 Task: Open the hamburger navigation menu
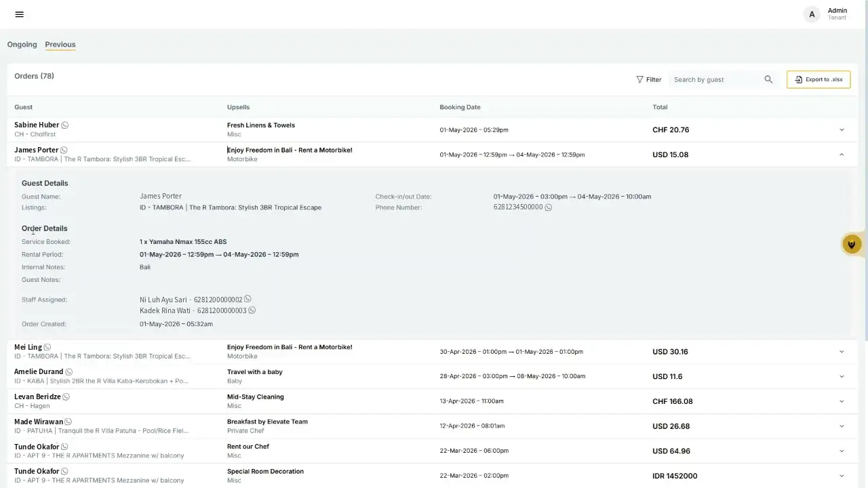click(19, 14)
